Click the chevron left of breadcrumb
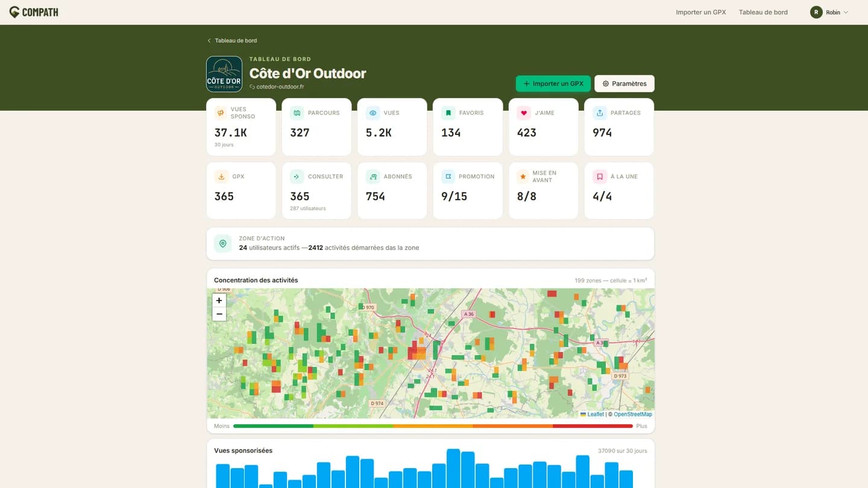The image size is (868, 488). click(209, 40)
